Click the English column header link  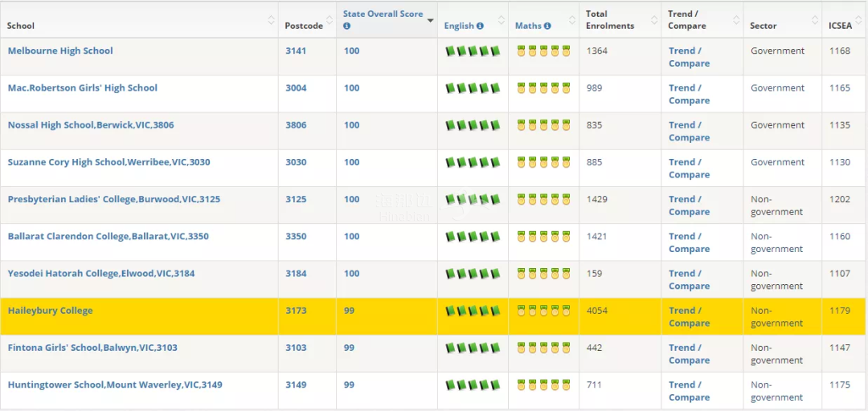coord(459,26)
